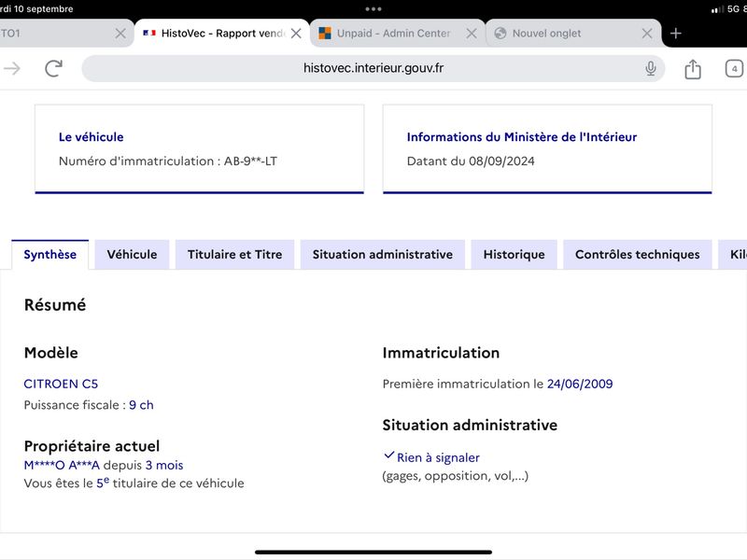Image resolution: width=747 pixels, height=560 pixels.
Task: Tap the 3 mois ownership duration
Action: pyautogui.click(x=164, y=465)
